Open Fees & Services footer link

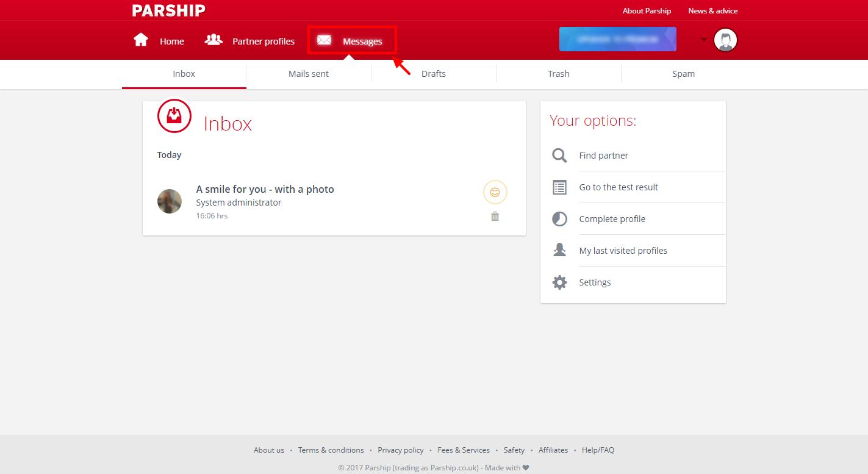pos(464,450)
